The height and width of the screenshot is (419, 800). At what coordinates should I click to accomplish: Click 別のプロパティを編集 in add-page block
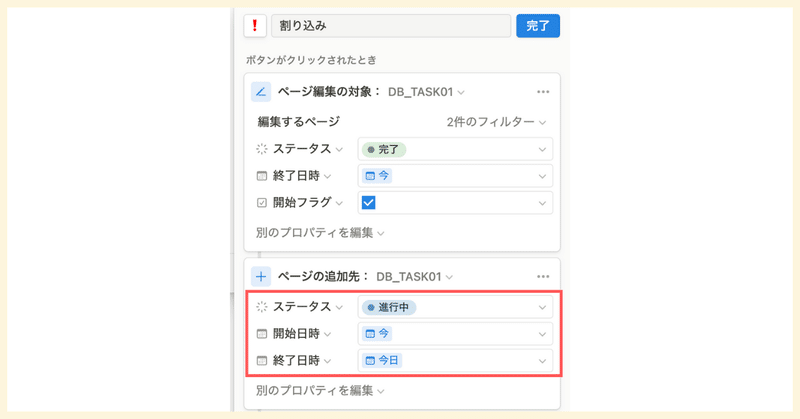pos(320,391)
